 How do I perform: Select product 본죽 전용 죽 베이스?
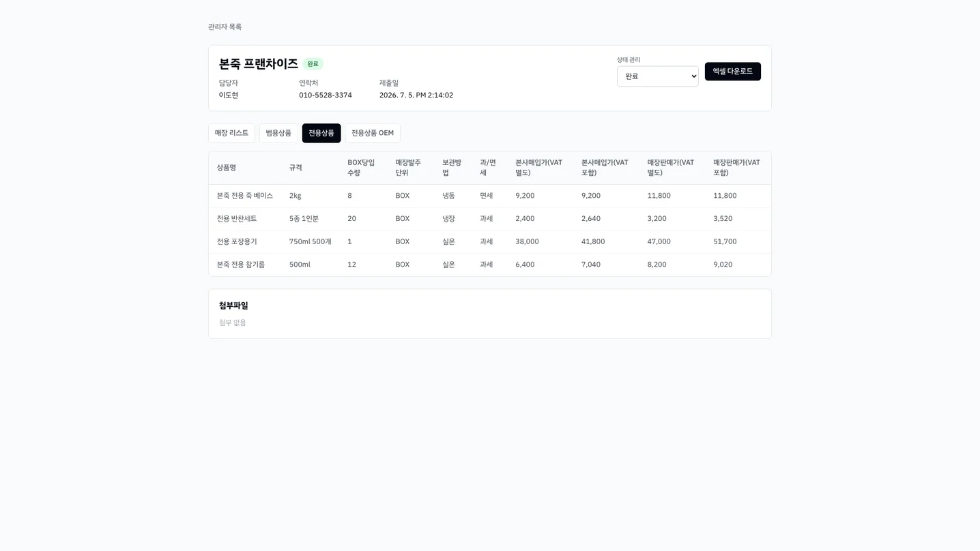[245, 196]
